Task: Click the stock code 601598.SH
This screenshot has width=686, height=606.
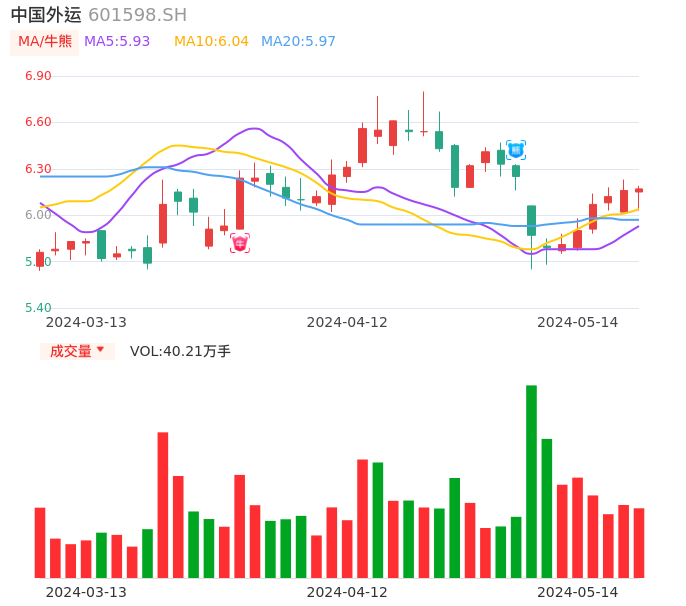Action: 137,15
